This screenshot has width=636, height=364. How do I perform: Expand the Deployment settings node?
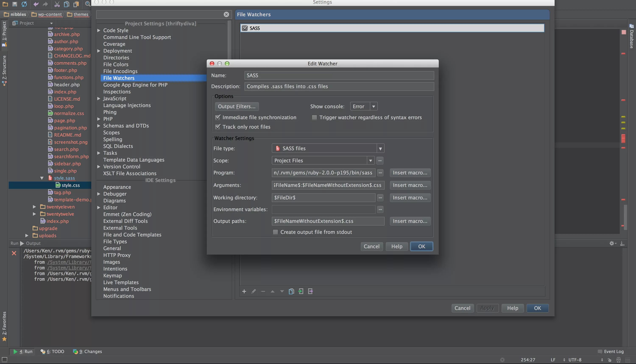[x=99, y=51]
